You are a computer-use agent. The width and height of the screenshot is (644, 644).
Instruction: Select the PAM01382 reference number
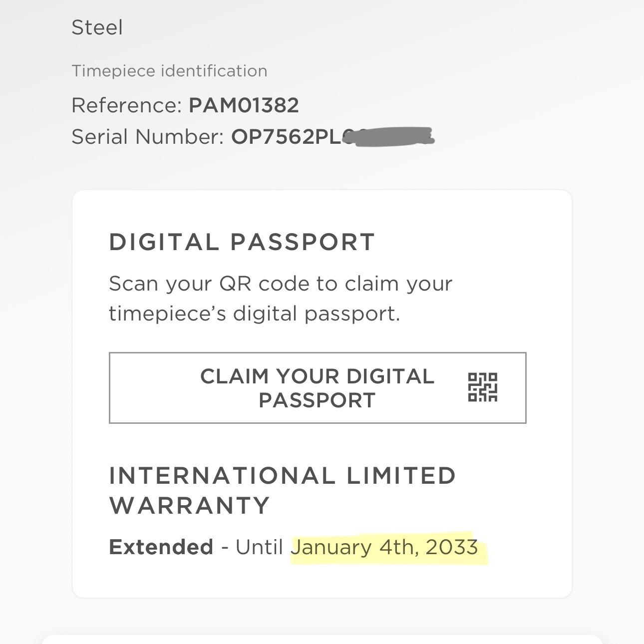coord(244,105)
